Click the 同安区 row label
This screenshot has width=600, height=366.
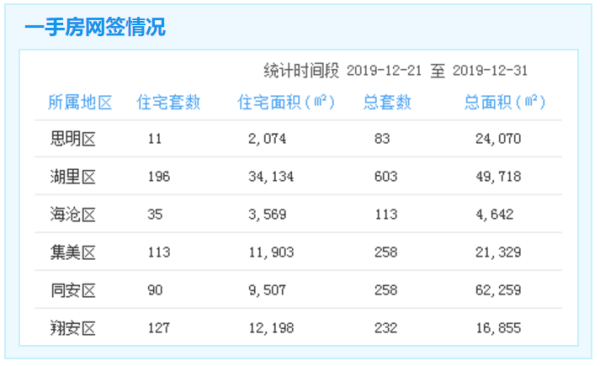click(x=73, y=290)
